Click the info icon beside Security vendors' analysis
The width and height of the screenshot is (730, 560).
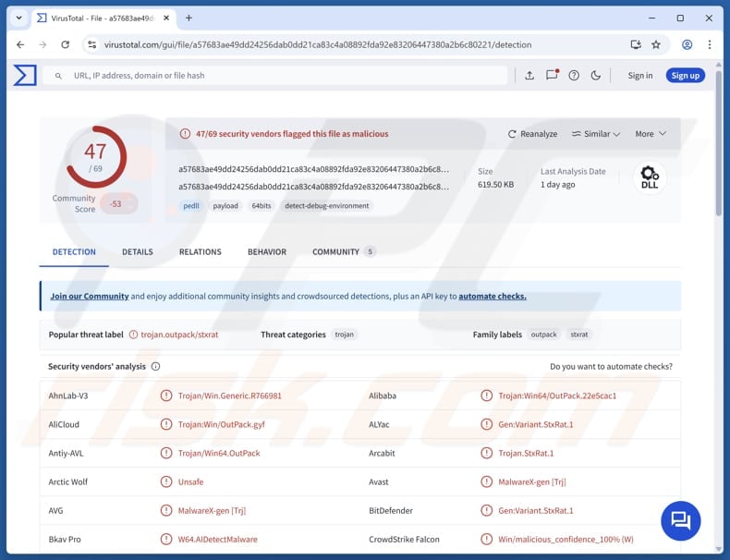(155, 366)
